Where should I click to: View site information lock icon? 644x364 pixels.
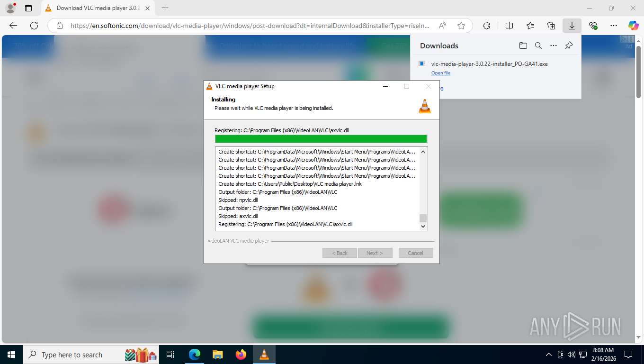point(59,26)
